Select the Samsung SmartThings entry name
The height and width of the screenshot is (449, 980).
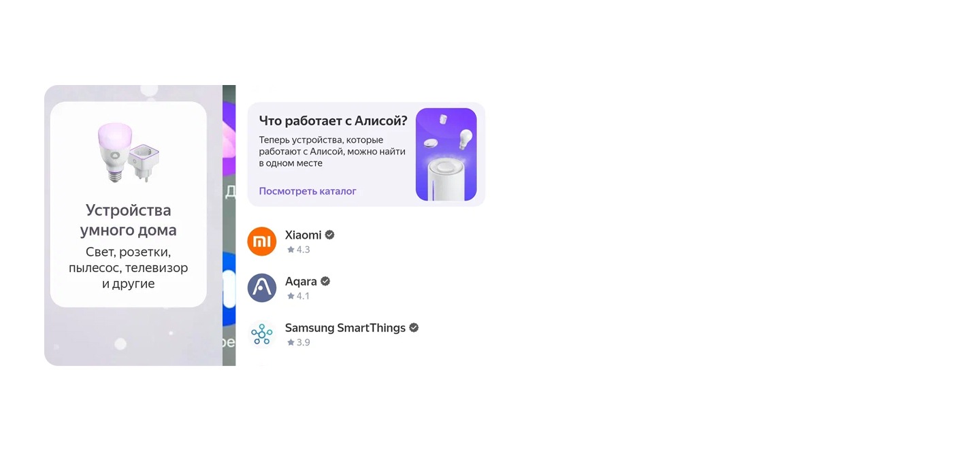345,327
